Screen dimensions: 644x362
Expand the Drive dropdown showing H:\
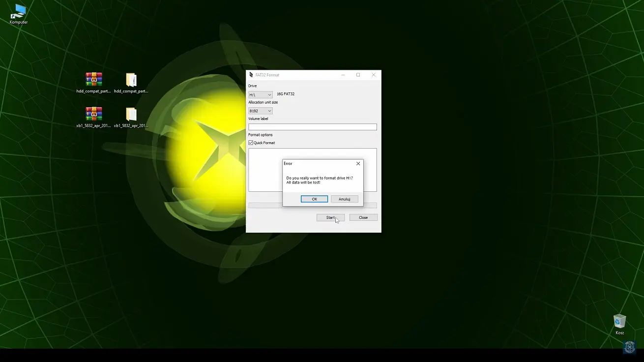click(x=260, y=94)
